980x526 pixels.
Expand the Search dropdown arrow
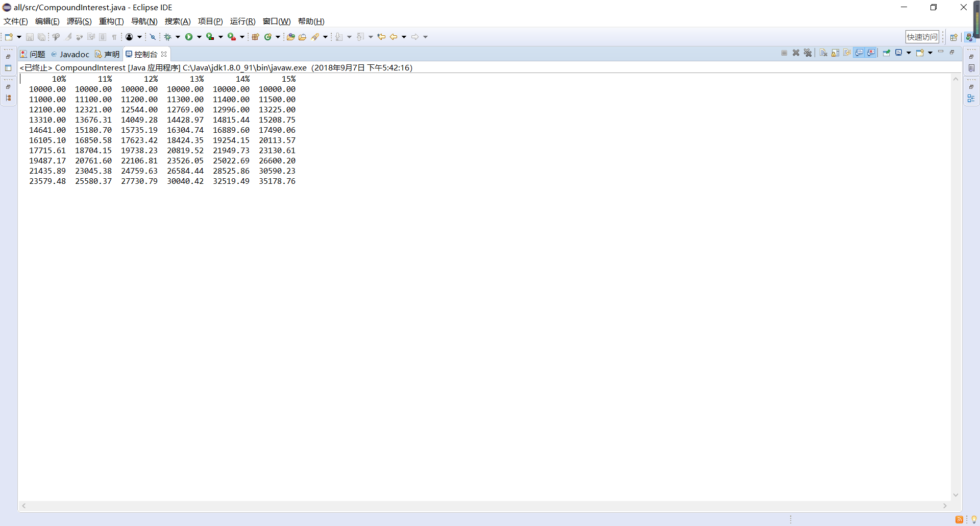[325, 37]
